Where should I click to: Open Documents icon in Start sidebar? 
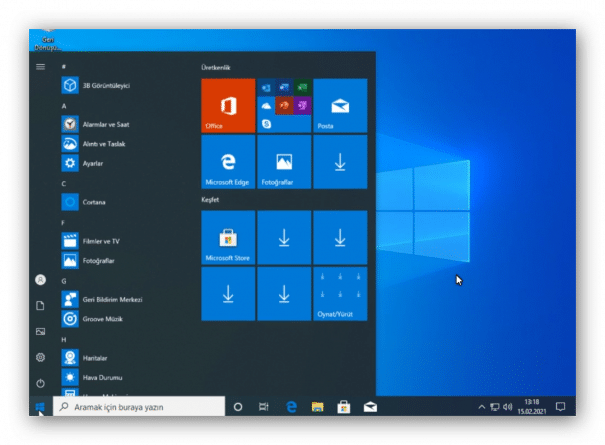click(40, 306)
